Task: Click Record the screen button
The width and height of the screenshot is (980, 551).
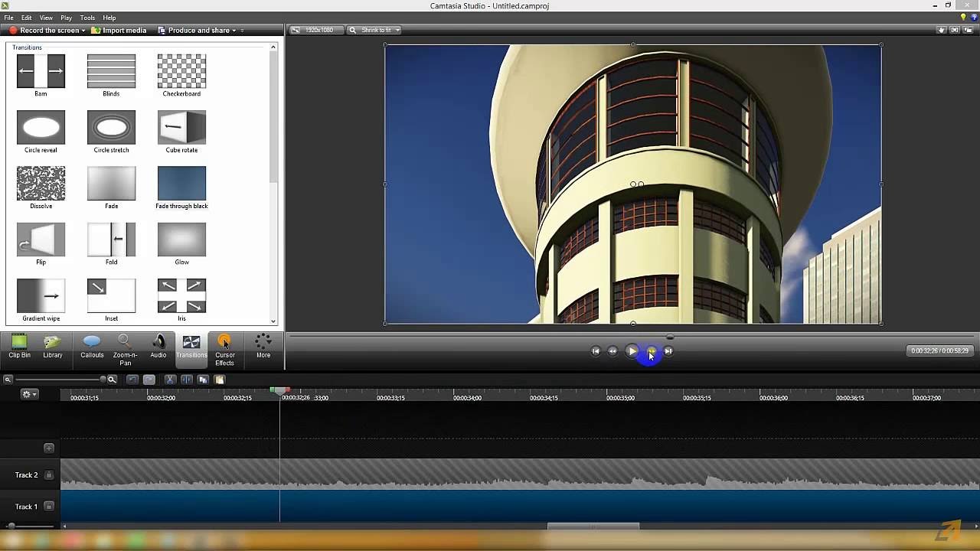Action: pyautogui.click(x=44, y=31)
